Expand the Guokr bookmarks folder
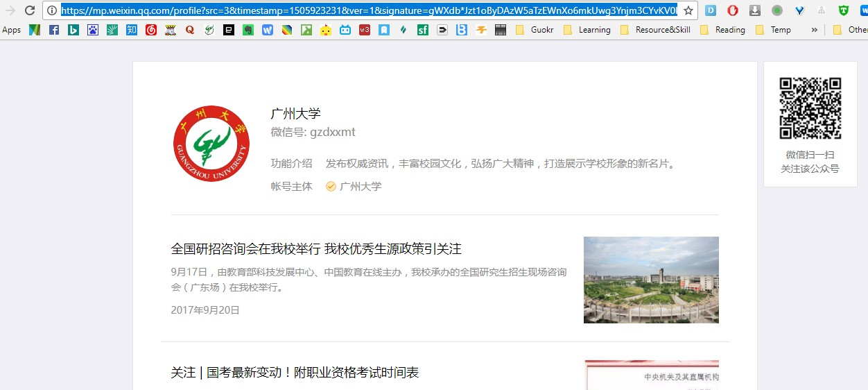This screenshot has height=390, width=868. coord(535,30)
